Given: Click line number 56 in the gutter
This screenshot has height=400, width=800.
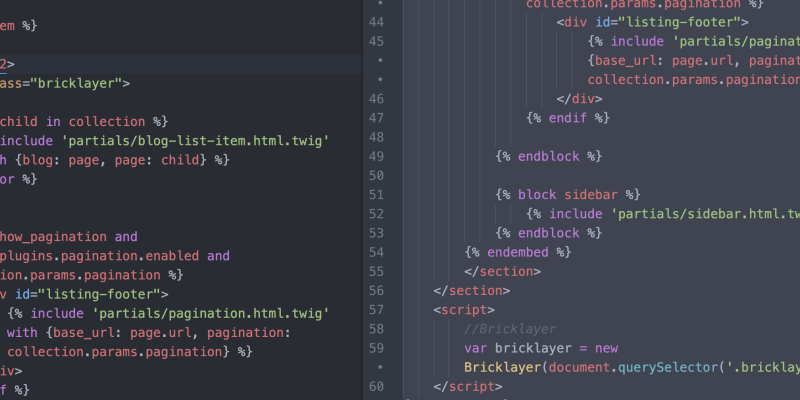Looking at the screenshot, I should click(376, 291).
